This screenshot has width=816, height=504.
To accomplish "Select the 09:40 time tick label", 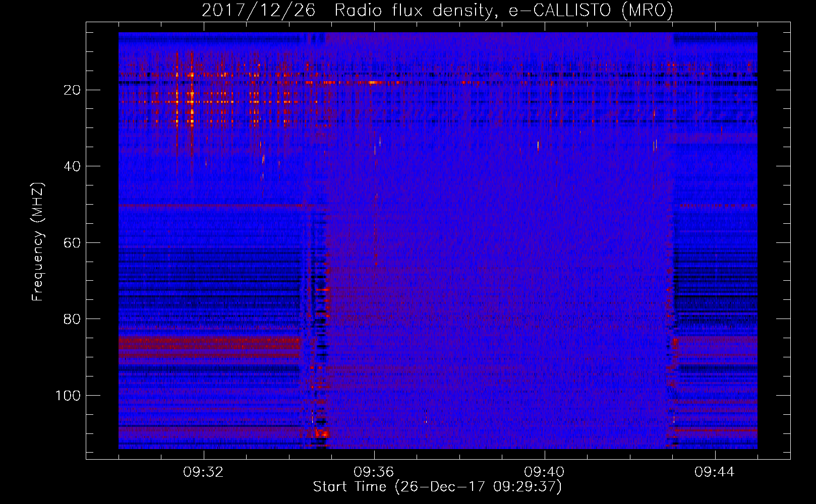I will click(x=544, y=472).
